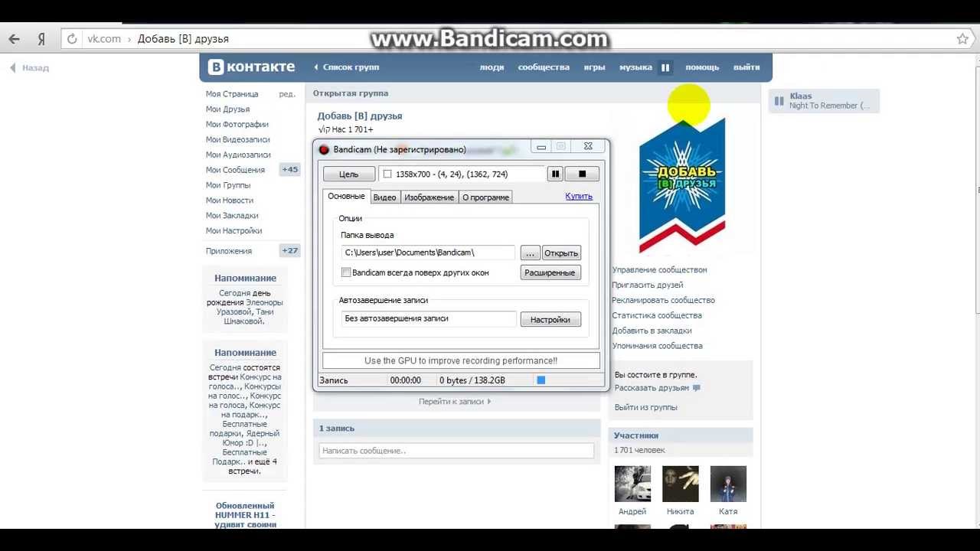Open люди in VK header
This screenshot has width=980, height=551.
(492, 67)
